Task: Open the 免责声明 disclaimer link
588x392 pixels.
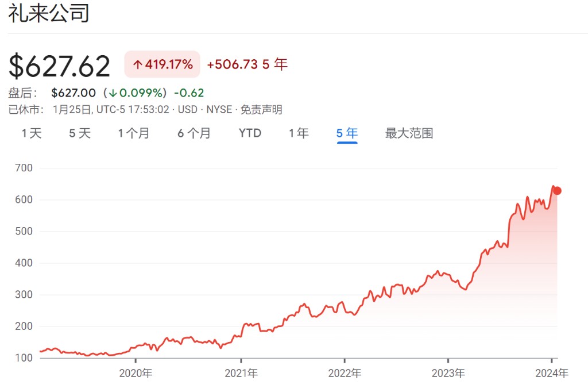Action: coord(261,110)
